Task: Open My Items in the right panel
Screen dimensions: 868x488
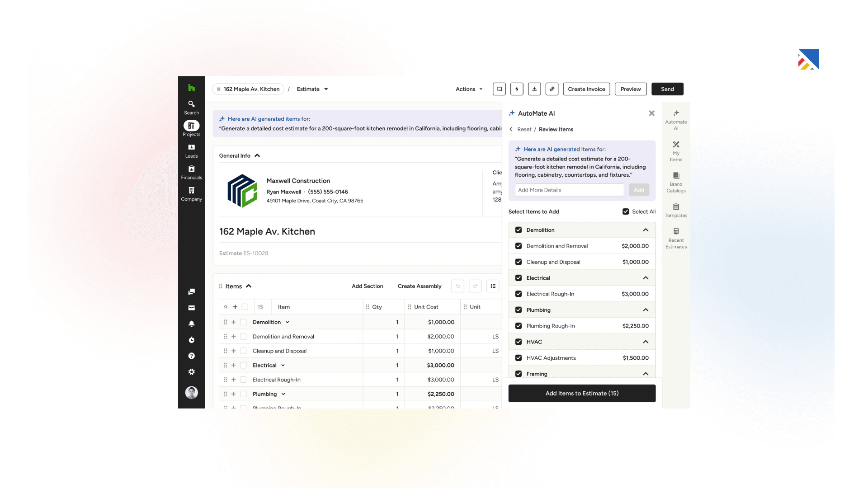Action: coord(676,151)
